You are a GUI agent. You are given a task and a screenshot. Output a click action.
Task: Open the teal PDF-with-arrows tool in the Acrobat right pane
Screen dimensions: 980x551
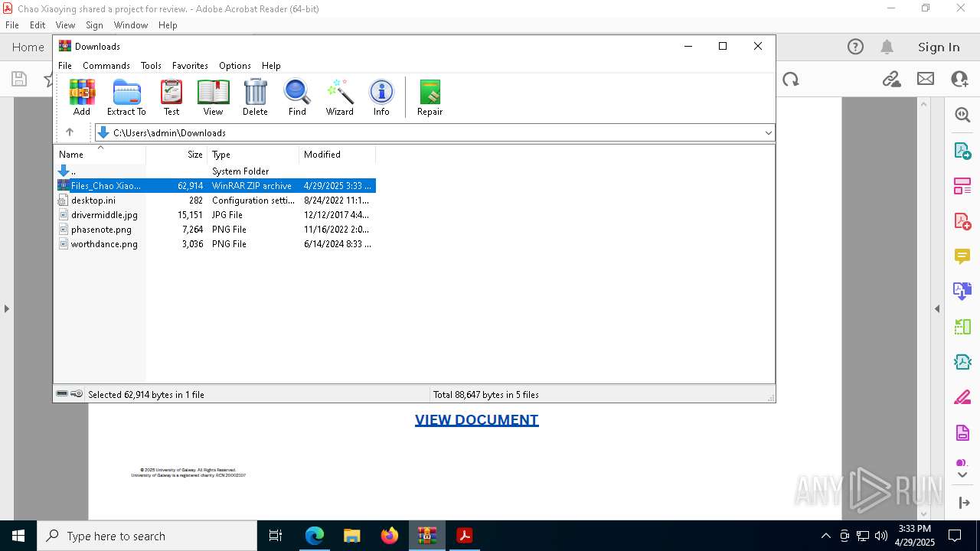(x=962, y=362)
